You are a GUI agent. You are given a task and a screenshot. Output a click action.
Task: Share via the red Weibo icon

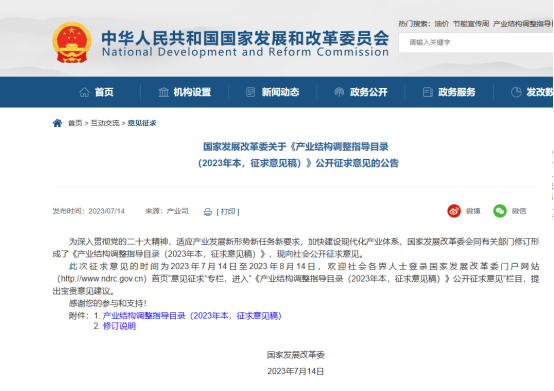pyautogui.click(x=454, y=211)
